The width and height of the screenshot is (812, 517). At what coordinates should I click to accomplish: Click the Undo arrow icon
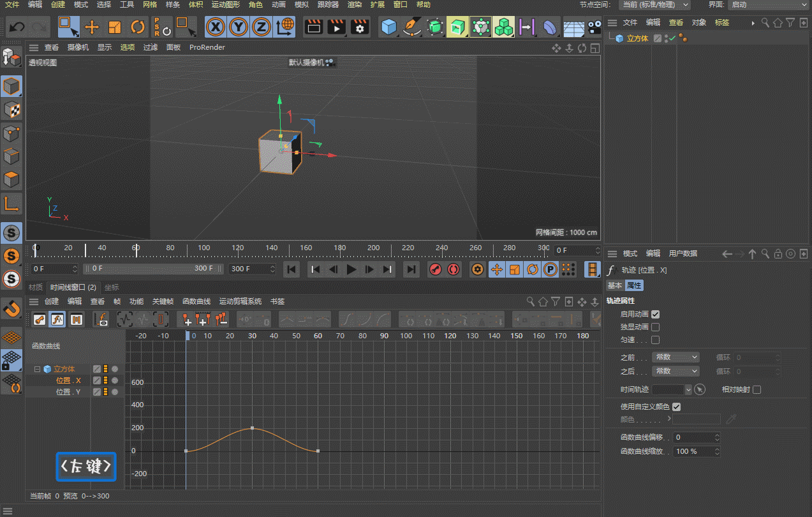point(17,27)
